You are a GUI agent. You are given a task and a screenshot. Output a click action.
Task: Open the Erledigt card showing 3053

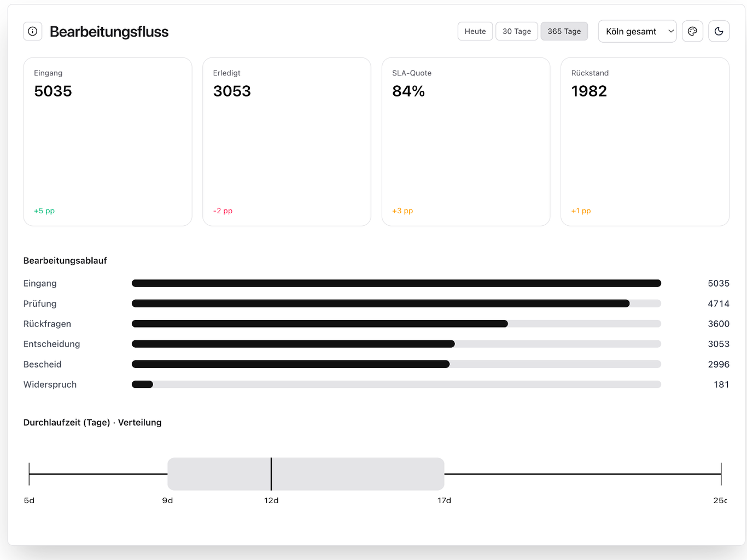pos(287,142)
